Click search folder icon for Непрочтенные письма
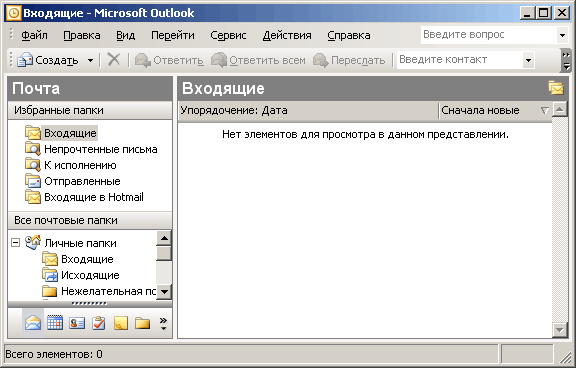Viewport: 576px width, 368px height. pyautogui.click(x=33, y=149)
